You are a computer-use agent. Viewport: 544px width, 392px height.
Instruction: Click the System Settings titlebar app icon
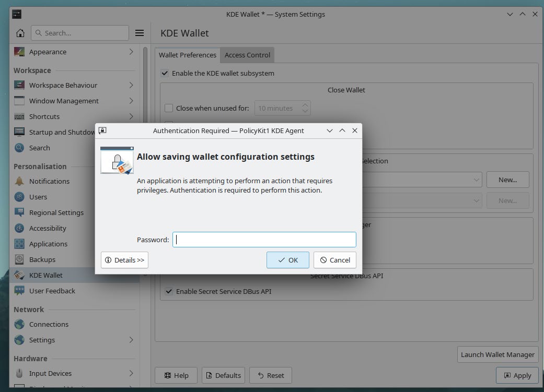pyautogui.click(x=17, y=14)
